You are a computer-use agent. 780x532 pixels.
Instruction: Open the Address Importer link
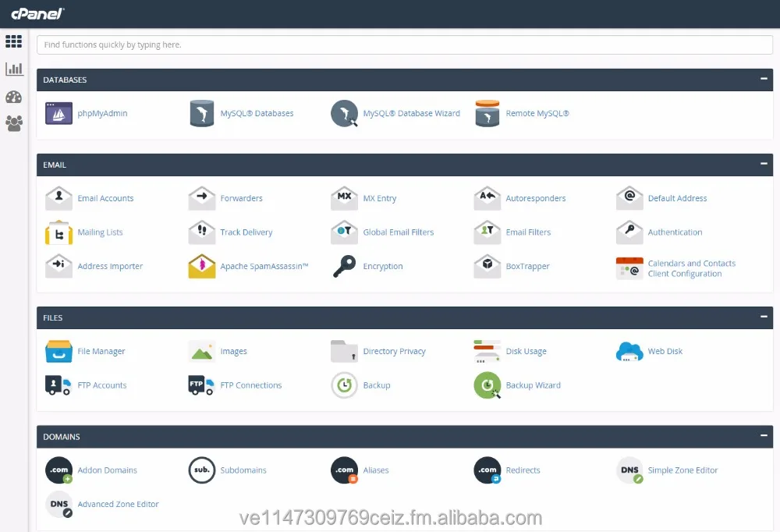tap(110, 266)
